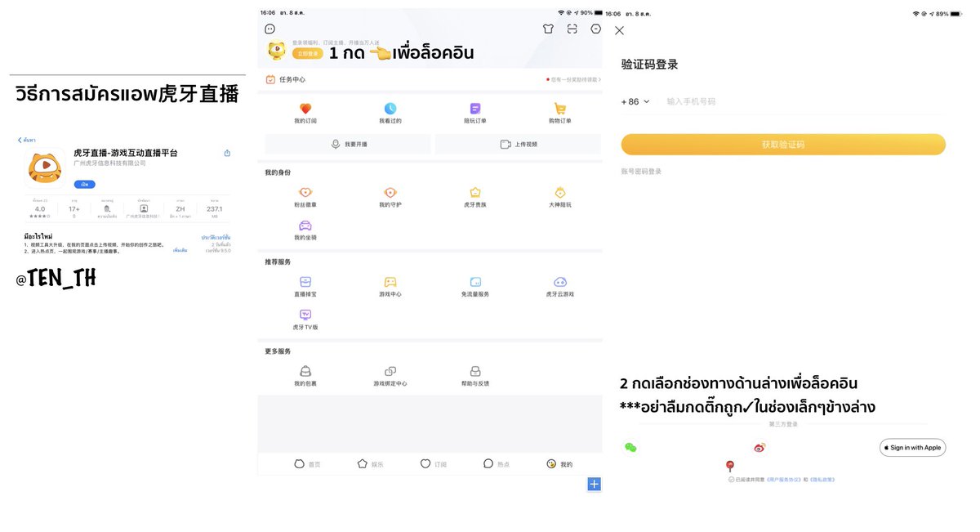The width and height of the screenshot is (980, 532).
Task: Open 游戏中心 game center icon
Action: (x=390, y=281)
